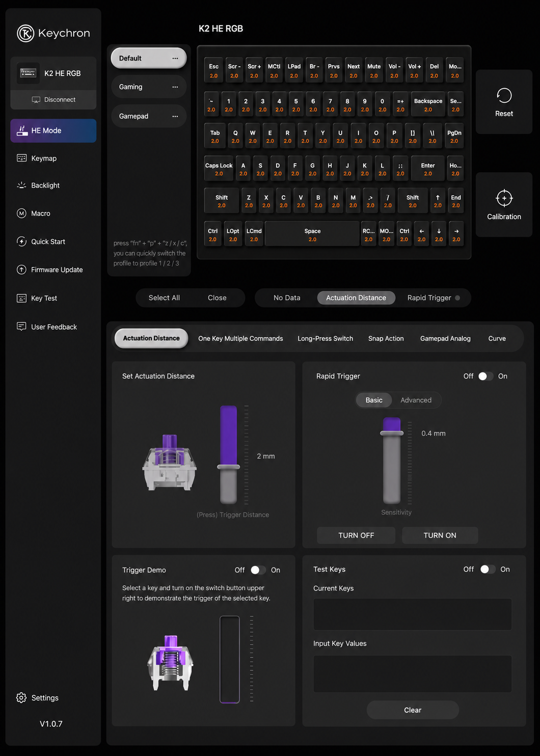Switch to the Actuation Distance tab

[x=151, y=338]
